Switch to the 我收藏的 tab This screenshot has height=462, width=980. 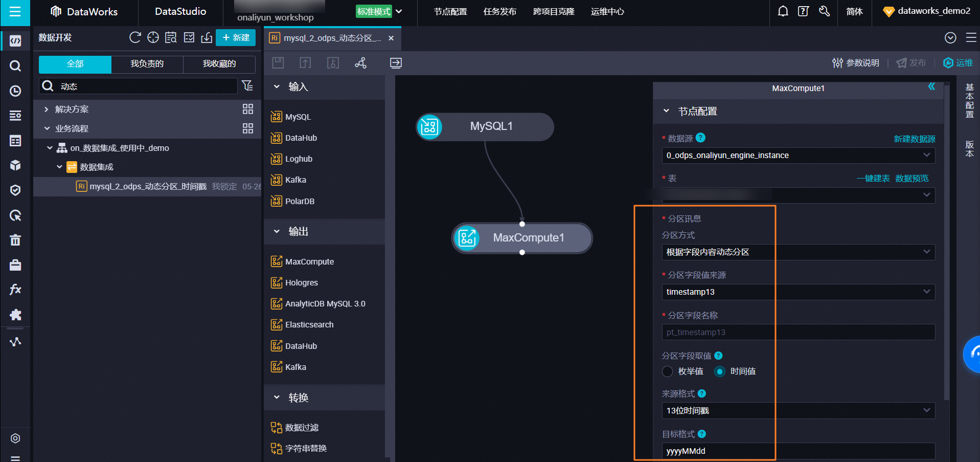coord(219,64)
